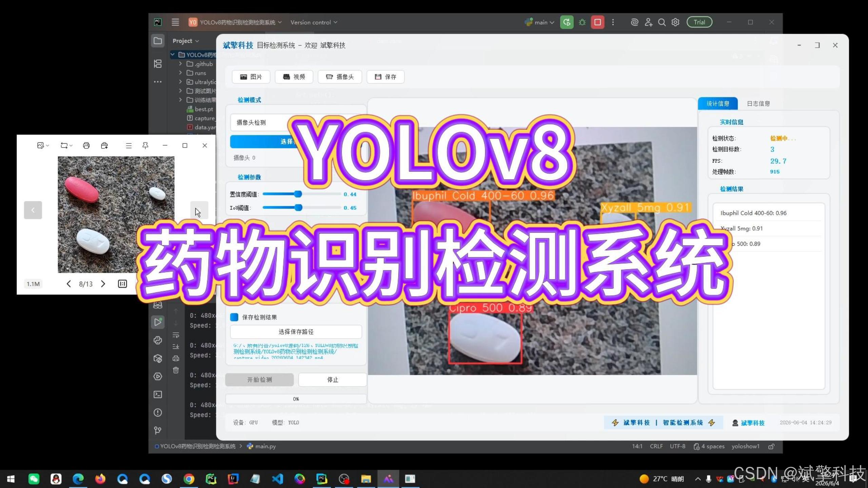Image resolution: width=868 pixels, height=488 pixels.
Task: Open the Python Console tool window
Action: point(158,340)
